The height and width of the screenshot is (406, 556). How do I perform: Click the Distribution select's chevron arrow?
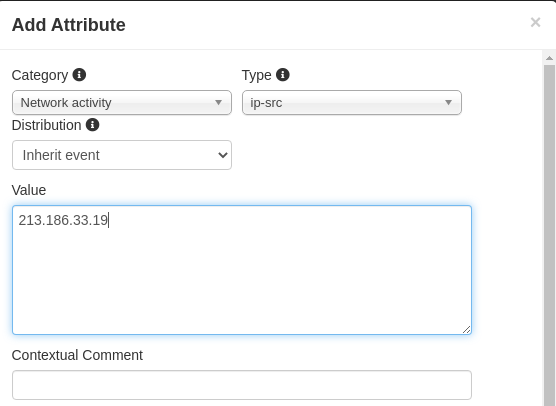(223, 155)
